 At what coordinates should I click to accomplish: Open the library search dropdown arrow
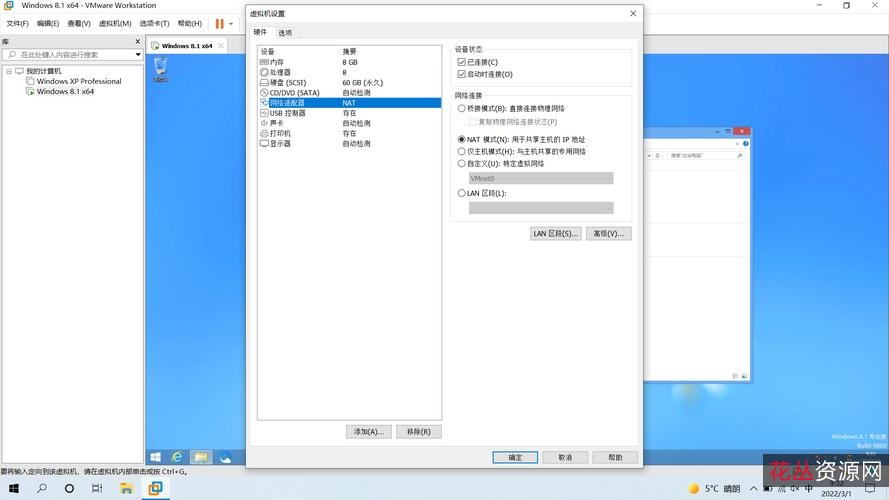[x=138, y=54]
